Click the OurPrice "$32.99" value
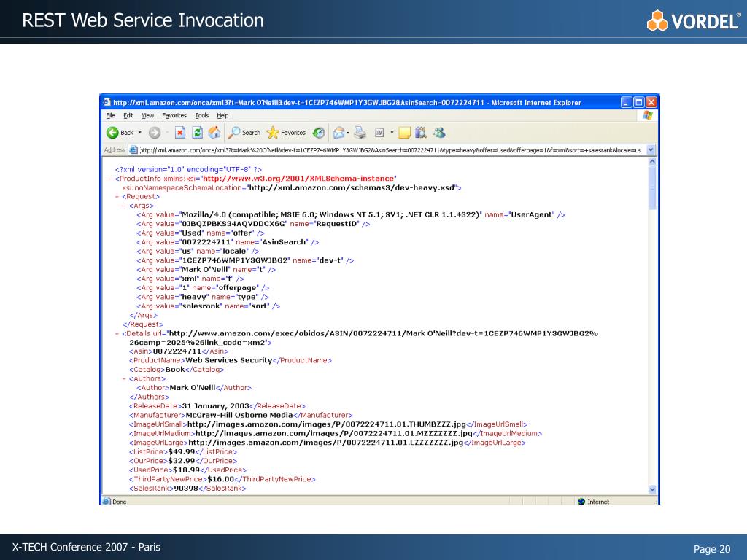Screen dimensions: 747x560 pyautogui.click(x=182, y=461)
